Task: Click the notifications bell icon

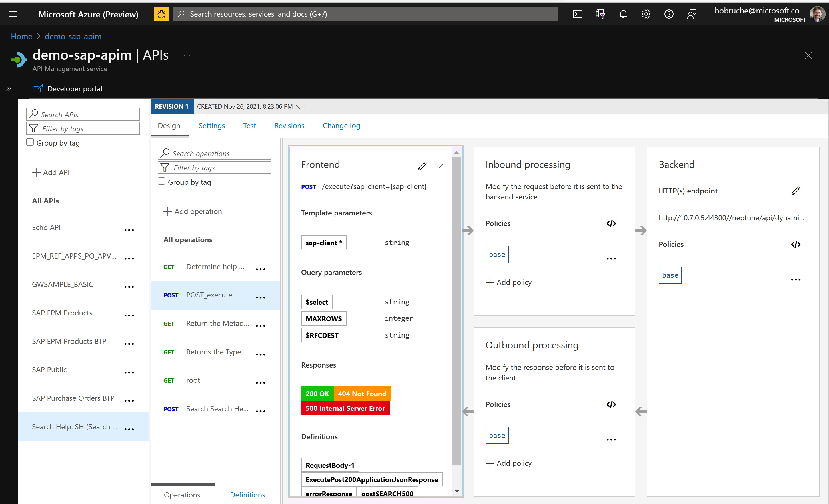Action: (x=623, y=14)
